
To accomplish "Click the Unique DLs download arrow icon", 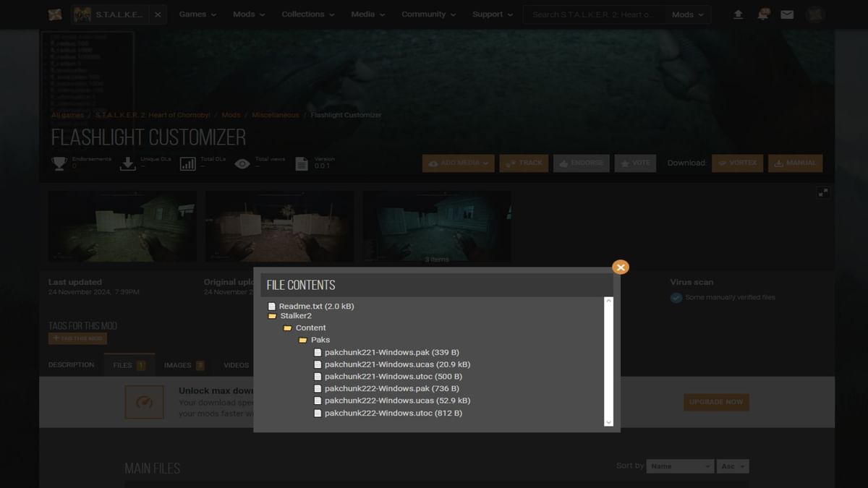I will tap(128, 163).
